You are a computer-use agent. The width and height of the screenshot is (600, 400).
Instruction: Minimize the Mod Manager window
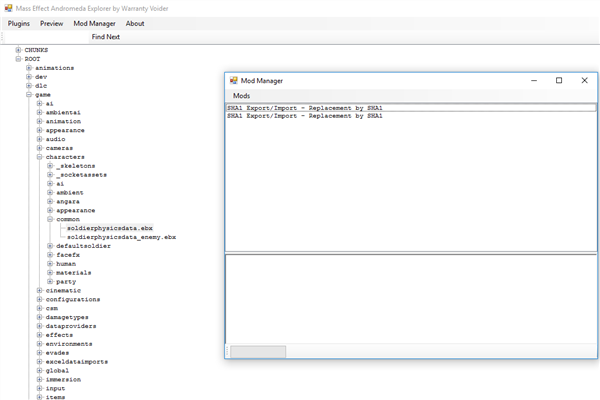pyautogui.click(x=534, y=80)
